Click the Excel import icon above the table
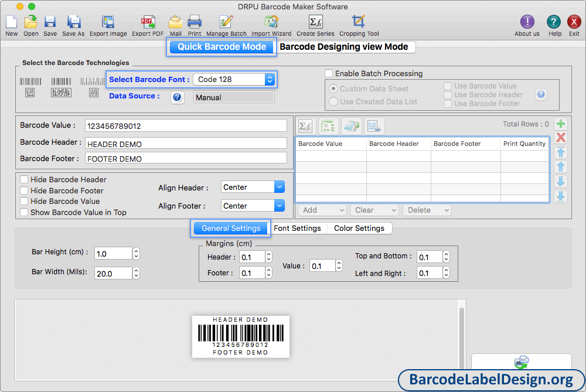This screenshot has height=392, width=586. 328,127
